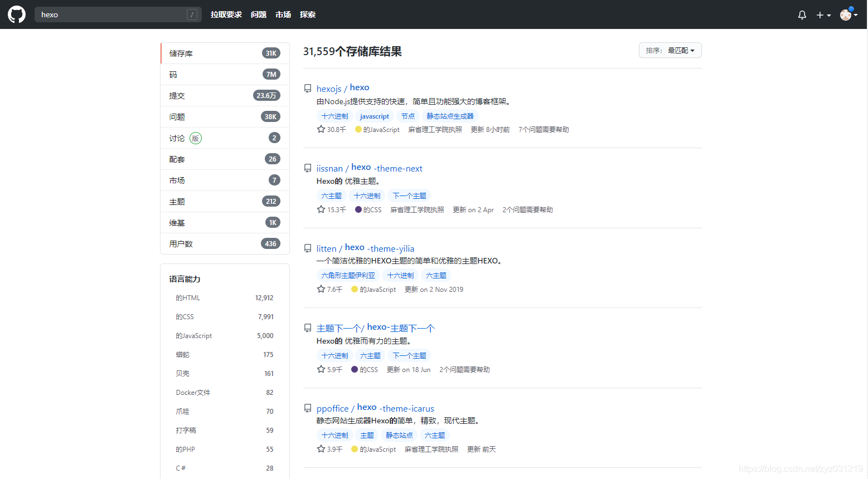This screenshot has width=868, height=479.
Task: Click the 30.8千 star count
Action: (x=332, y=129)
